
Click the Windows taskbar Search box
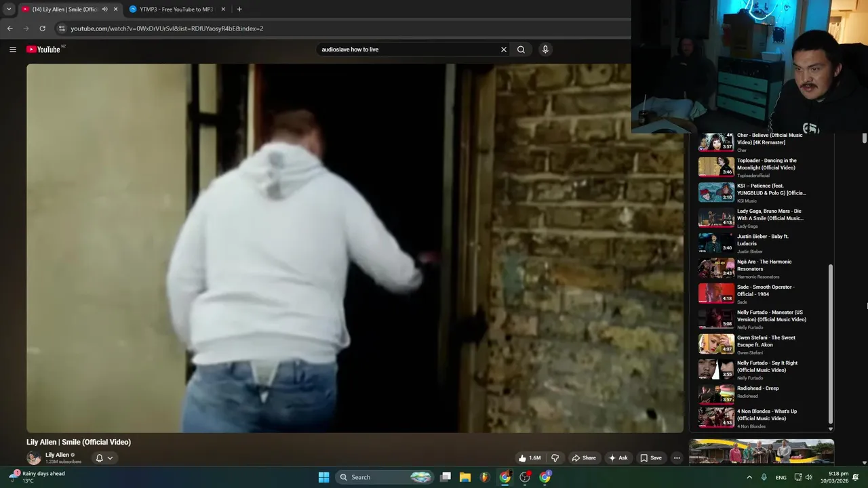pyautogui.click(x=384, y=477)
